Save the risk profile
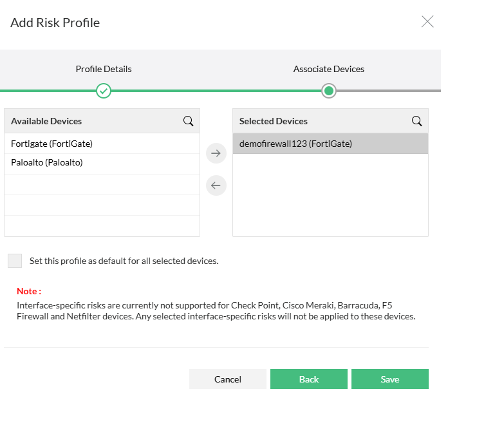Screen dimensions: 504x425 [390, 379]
